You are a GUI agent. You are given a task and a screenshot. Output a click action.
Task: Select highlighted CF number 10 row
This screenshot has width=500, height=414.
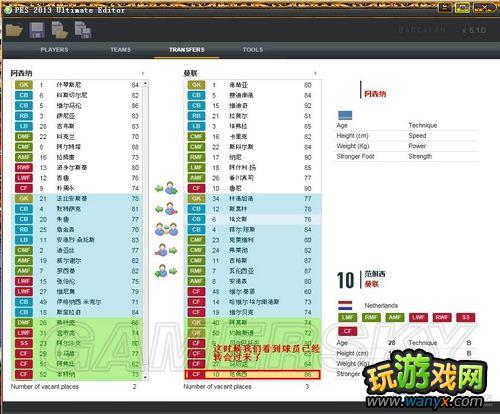(252, 375)
